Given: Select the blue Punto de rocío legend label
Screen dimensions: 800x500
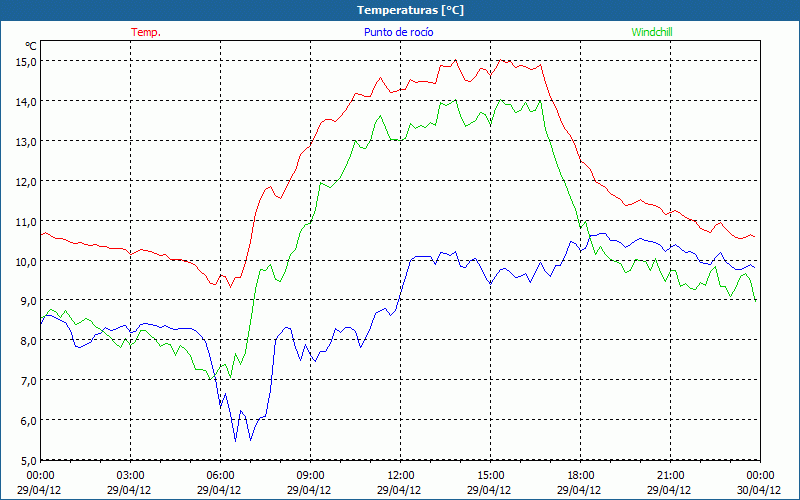Looking at the screenshot, I should (398, 32).
